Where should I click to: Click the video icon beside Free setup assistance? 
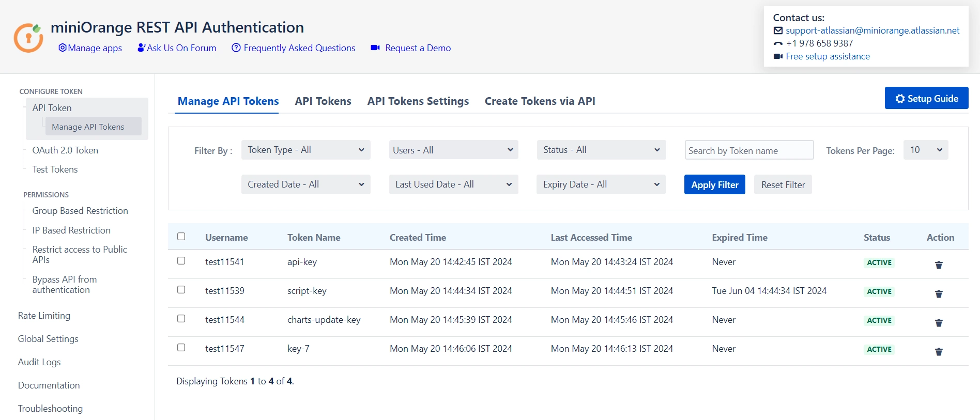coord(778,56)
